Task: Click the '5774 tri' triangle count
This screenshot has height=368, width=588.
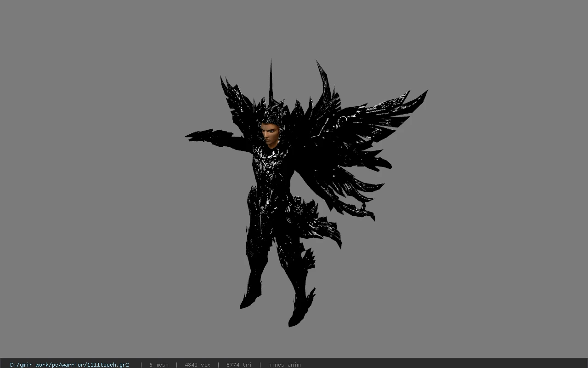Action: pos(239,365)
